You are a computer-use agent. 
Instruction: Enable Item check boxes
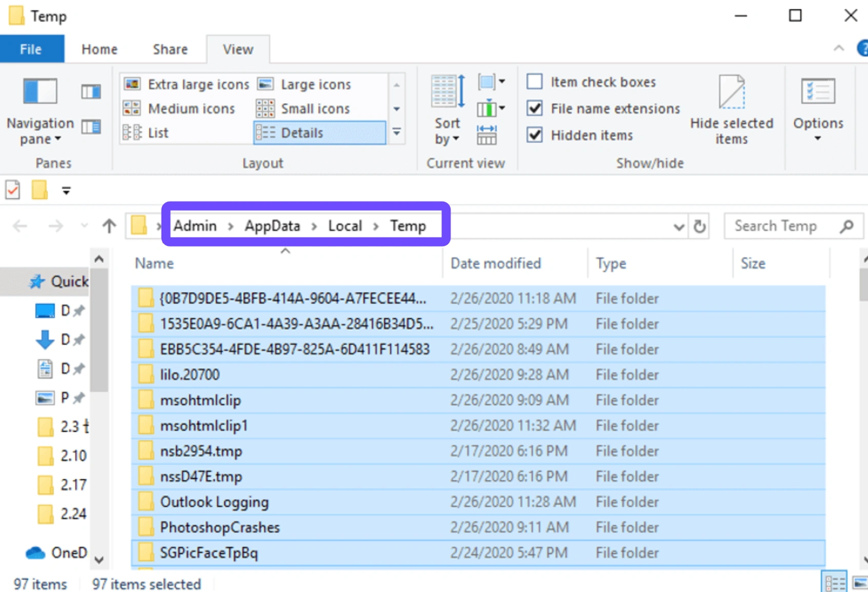pyautogui.click(x=535, y=82)
